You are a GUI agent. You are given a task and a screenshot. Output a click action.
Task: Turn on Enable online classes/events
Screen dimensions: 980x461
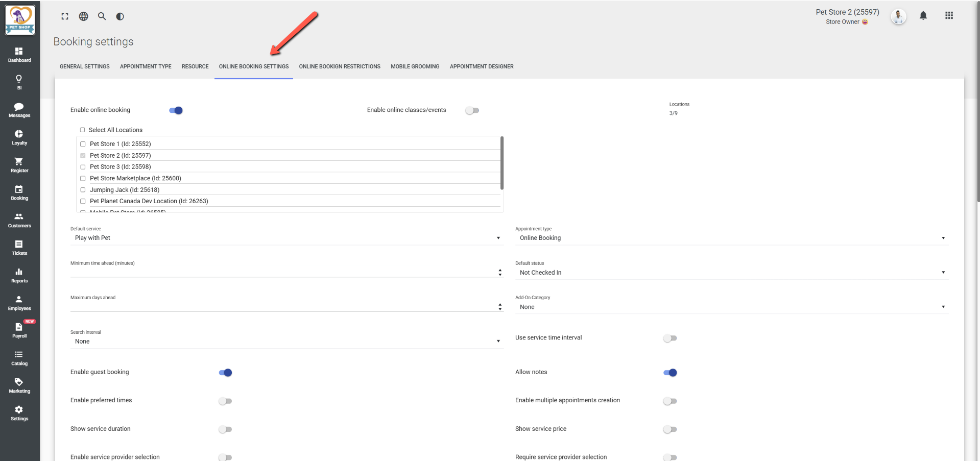click(x=472, y=110)
